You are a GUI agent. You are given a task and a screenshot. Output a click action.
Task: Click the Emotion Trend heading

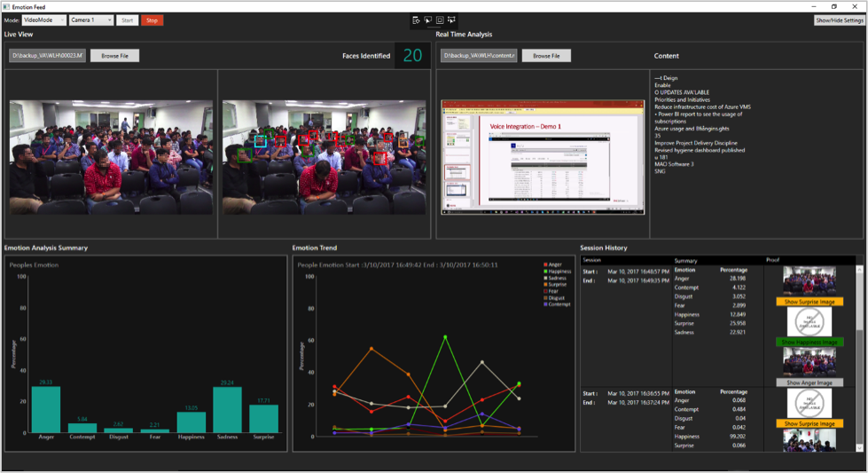[315, 248]
